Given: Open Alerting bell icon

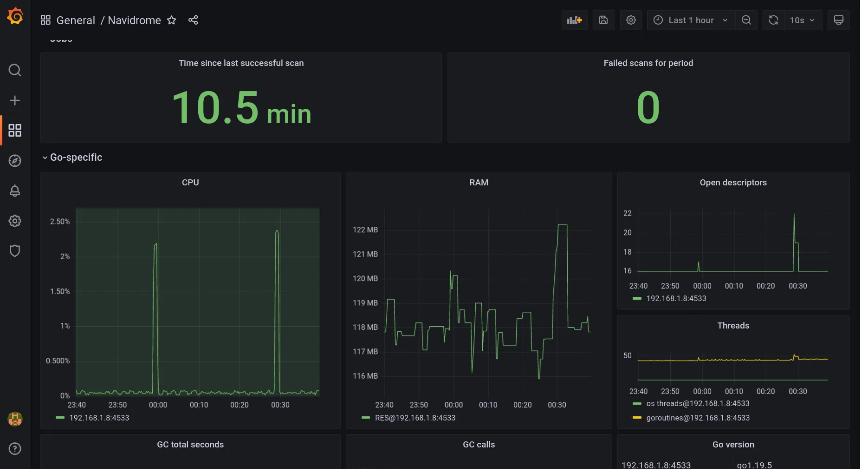Looking at the screenshot, I should (15, 191).
